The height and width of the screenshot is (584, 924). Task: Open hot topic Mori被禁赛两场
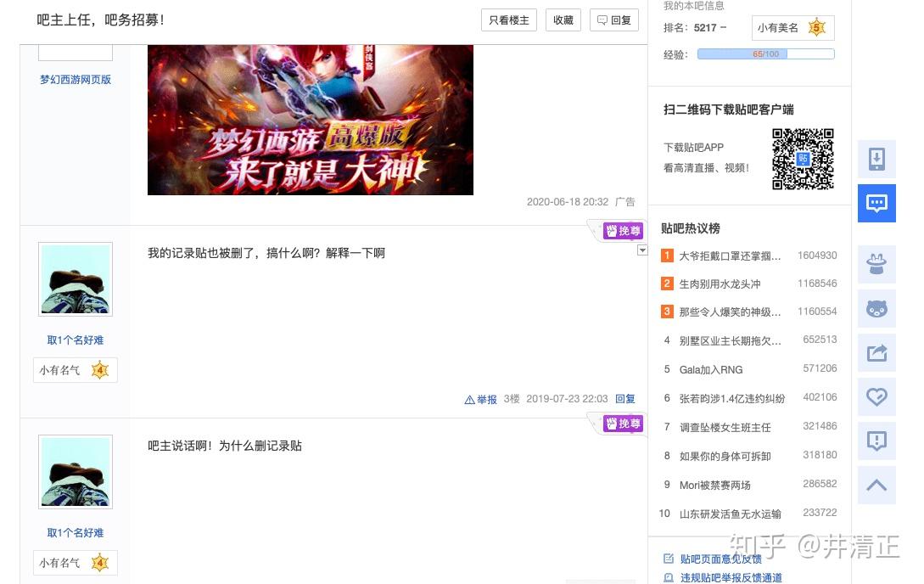pyautogui.click(x=714, y=485)
